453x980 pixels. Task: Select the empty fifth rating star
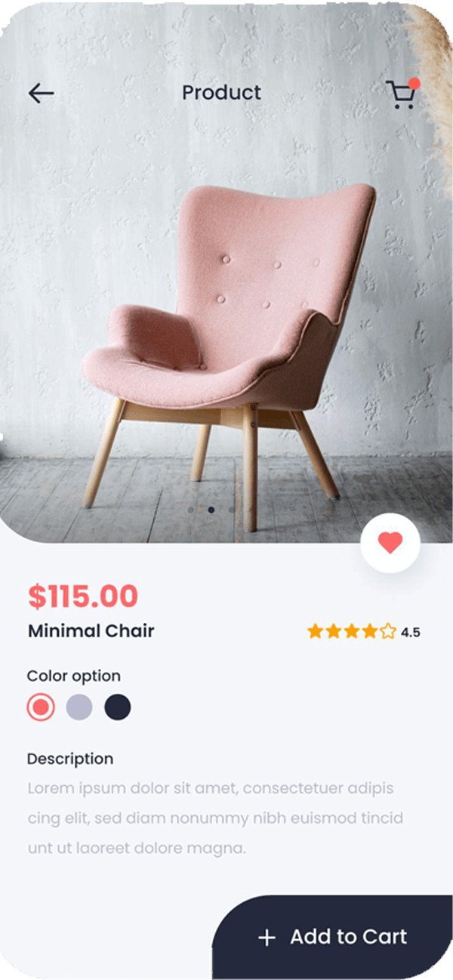tap(387, 631)
